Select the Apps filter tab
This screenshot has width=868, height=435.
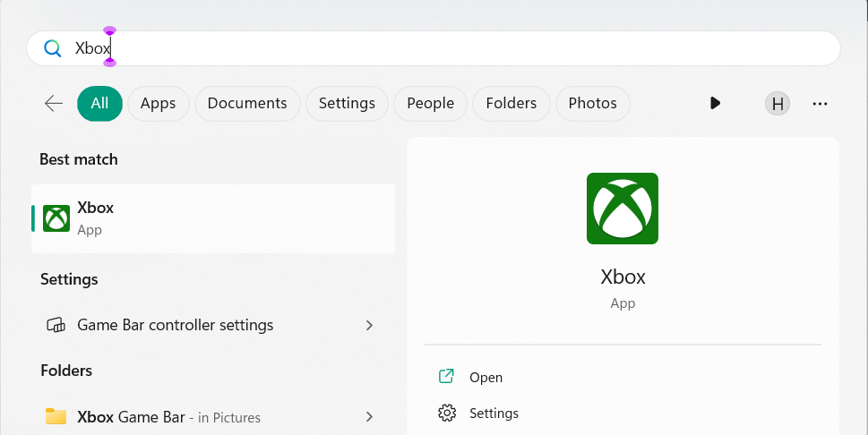coord(158,104)
